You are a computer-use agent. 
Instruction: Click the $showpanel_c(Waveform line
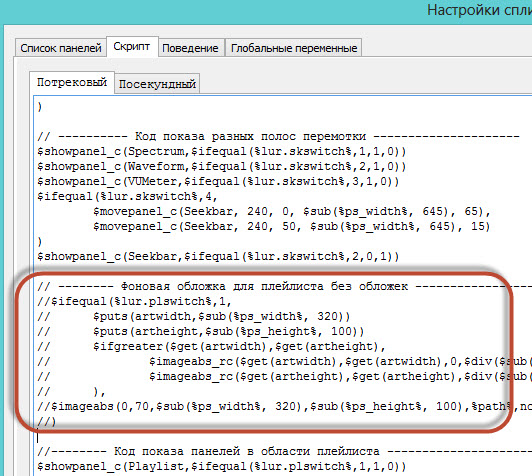click(221, 166)
